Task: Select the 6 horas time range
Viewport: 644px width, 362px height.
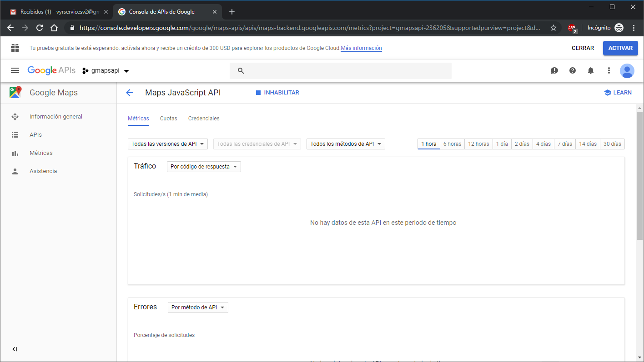Action: [x=452, y=144]
